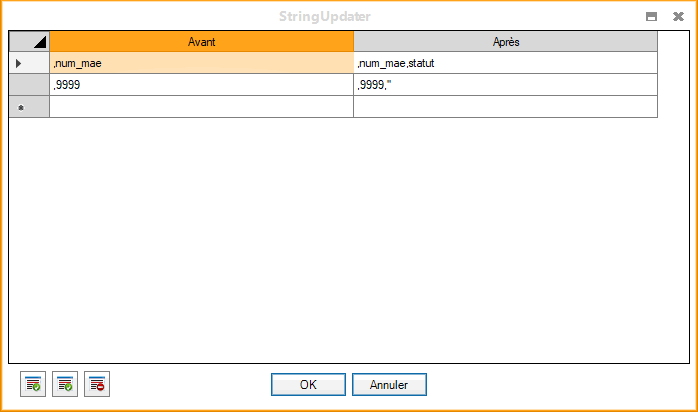The width and height of the screenshot is (698, 412).
Task: Select the row header with arrow indicator
Action: pos(29,63)
